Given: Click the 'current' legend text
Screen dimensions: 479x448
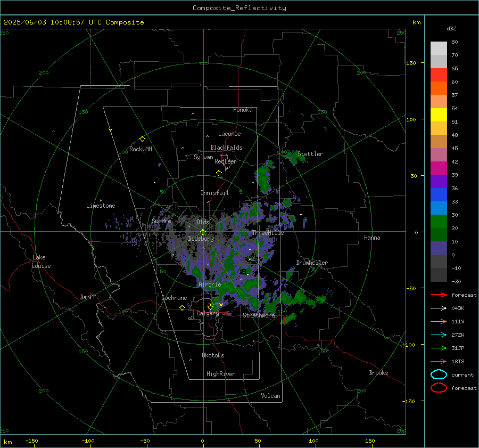Looking at the screenshot, I should [x=463, y=374].
